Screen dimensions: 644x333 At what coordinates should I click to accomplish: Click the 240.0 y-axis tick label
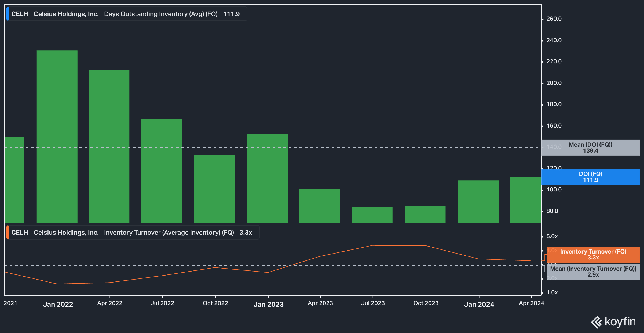click(x=554, y=40)
